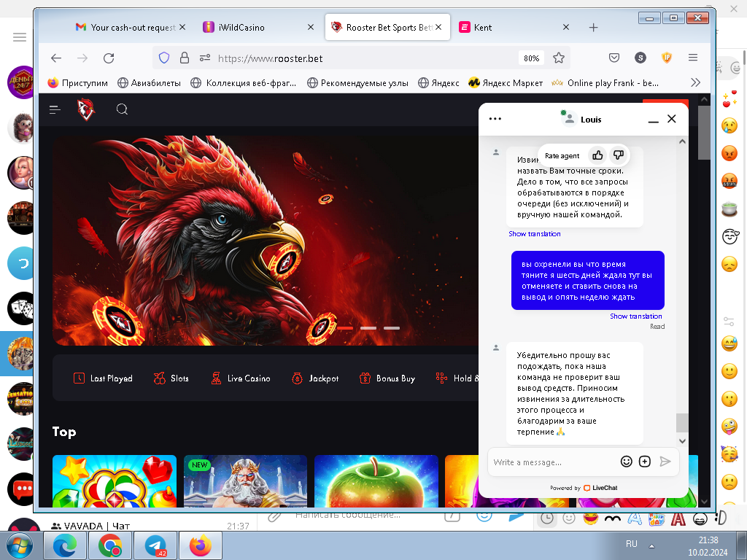Click the Windows Start button
747x560 pixels.
click(20, 546)
